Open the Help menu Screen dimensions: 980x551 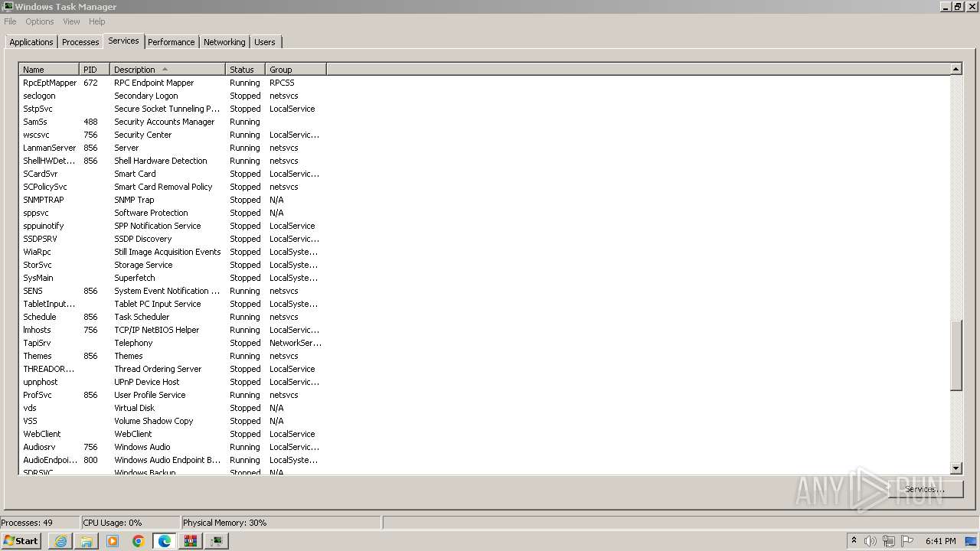point(96,21)
